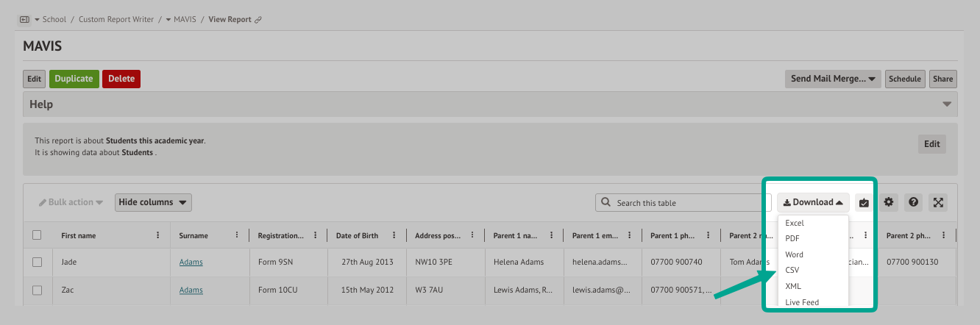The width and height of the screenshot is (980, 325).
Task: Click the sidebar toggle icon in the breadcrumb
Action: [24, 19]
